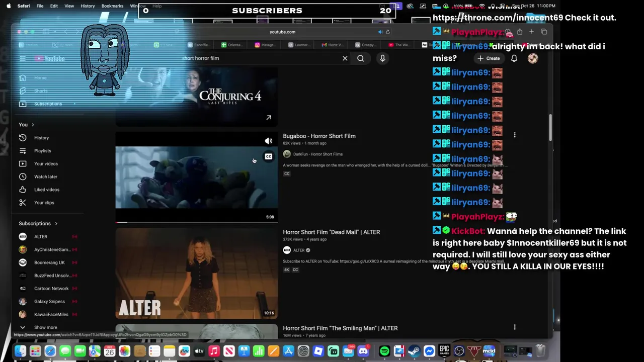Open the Safari menu in the menu bar
This screenshot has width=644, height=362.
pos(23,6)
